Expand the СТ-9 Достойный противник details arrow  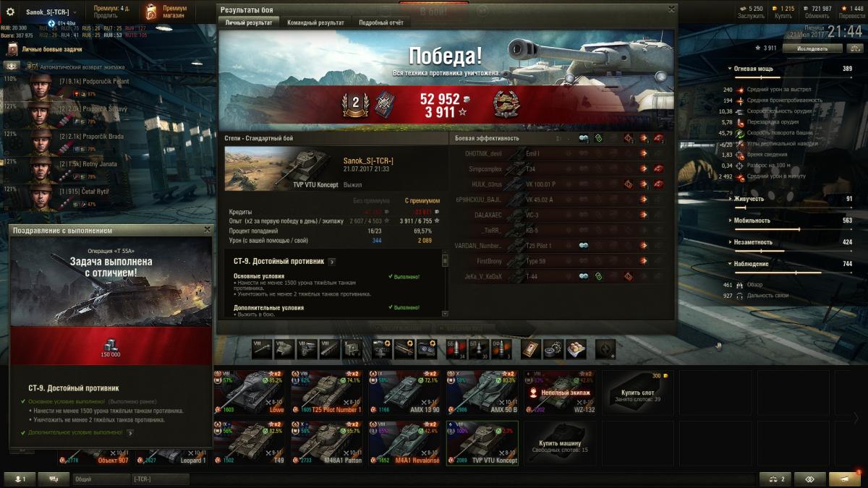click(x=331, y=262)
